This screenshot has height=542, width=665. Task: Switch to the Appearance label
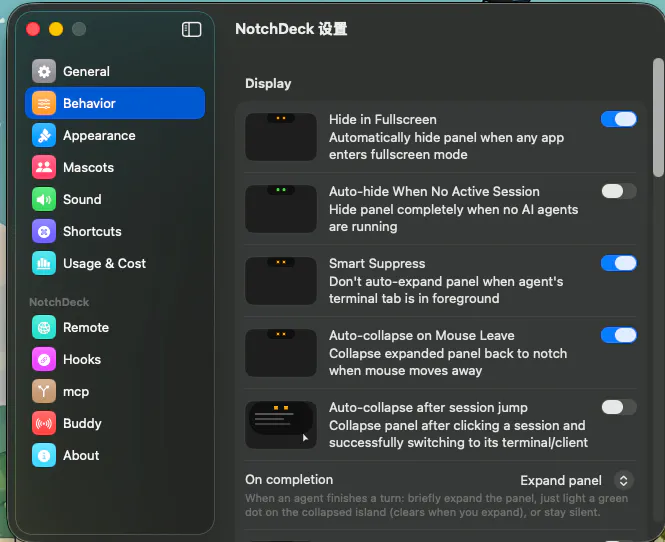[99, 135]
